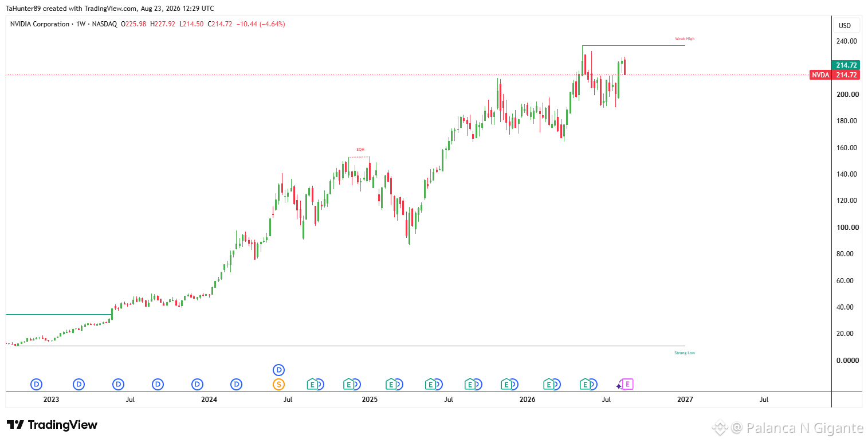Click the 2024 time axis label
The height and width of the screenshot is (442, 868).
(x=209, y=400)
